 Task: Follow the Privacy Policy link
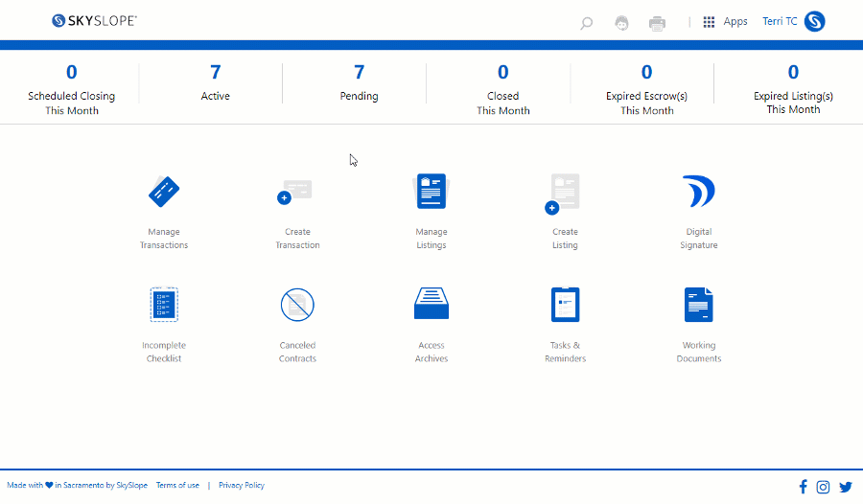click(x=242, y=485)
